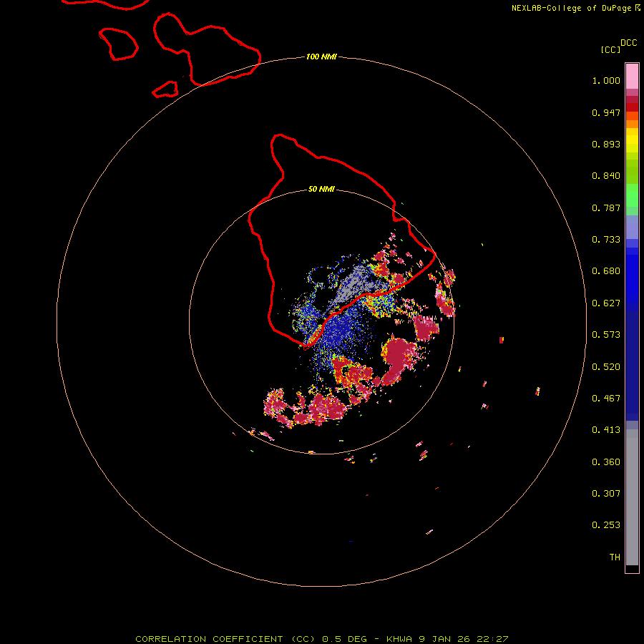Click the 0.360 scale value
This screenshot has height=644, width=644.
[x=606, y=462]
